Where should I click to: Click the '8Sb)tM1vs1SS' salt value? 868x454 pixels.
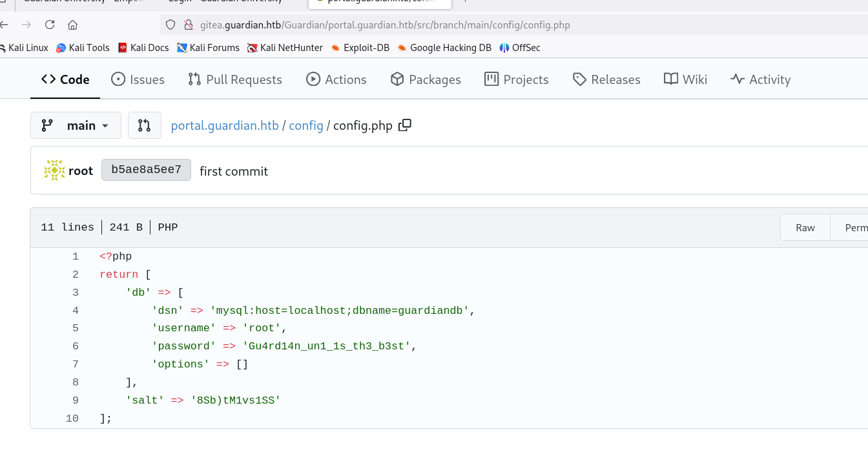click(236, 400)
